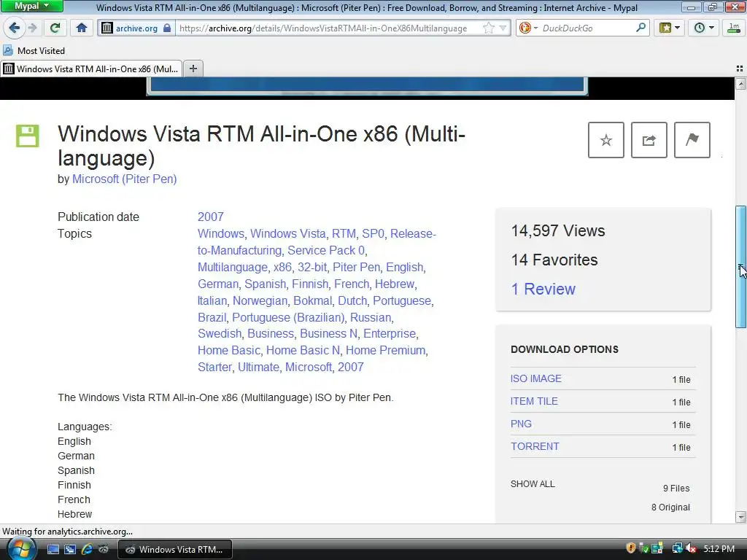Click the padlock security icon
747x560 pixels.
coord(167,28)
